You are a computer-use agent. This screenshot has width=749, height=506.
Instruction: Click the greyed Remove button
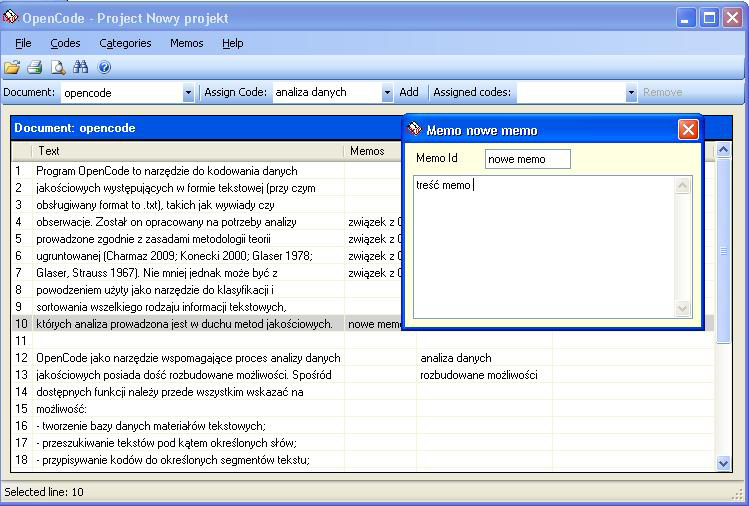663,92
